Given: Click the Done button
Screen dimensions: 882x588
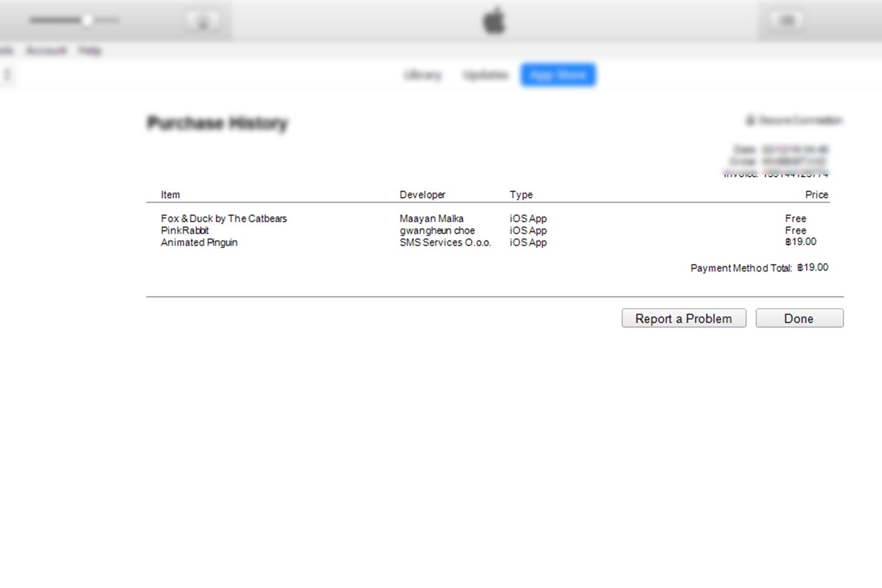Looking at the screenshot, I should 799,318.
